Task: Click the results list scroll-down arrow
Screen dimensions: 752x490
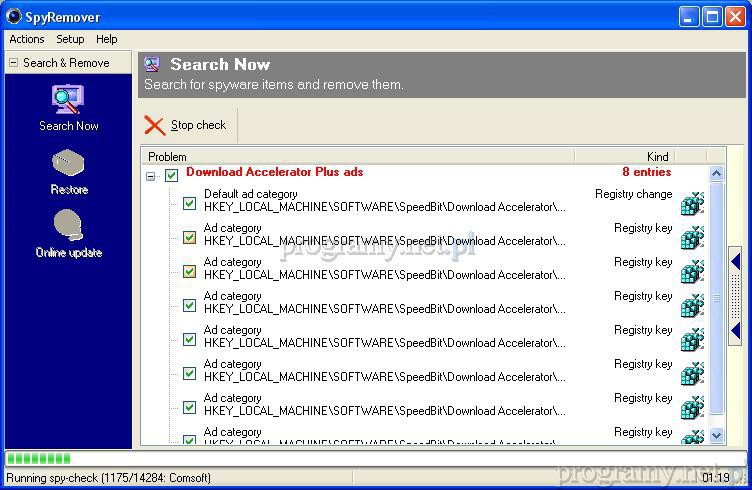Action: click(716, 435)
